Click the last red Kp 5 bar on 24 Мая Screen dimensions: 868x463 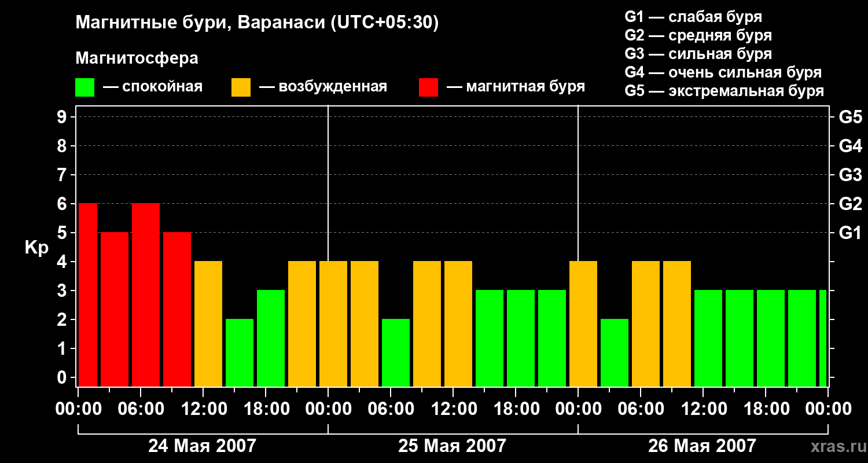click(177, 310)
